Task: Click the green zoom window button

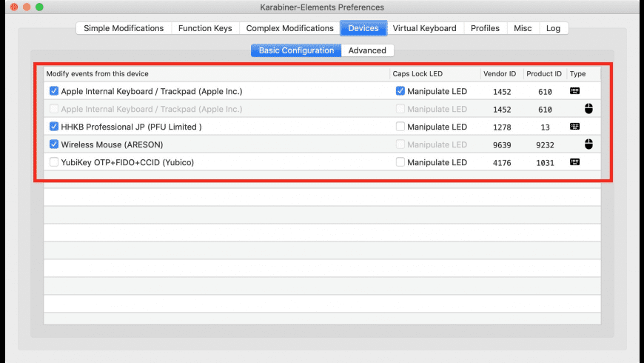Action: (39, 7)
